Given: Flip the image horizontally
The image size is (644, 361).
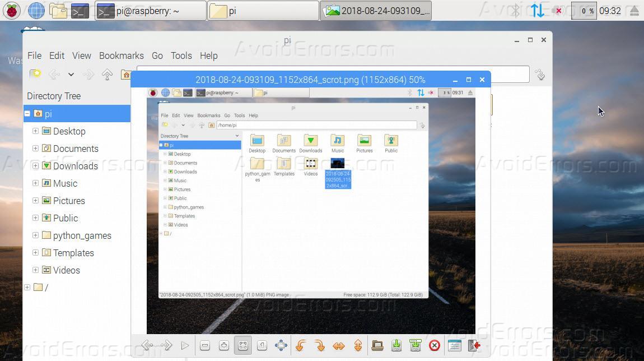Looking at the screenshot, I should coord(339,346).
